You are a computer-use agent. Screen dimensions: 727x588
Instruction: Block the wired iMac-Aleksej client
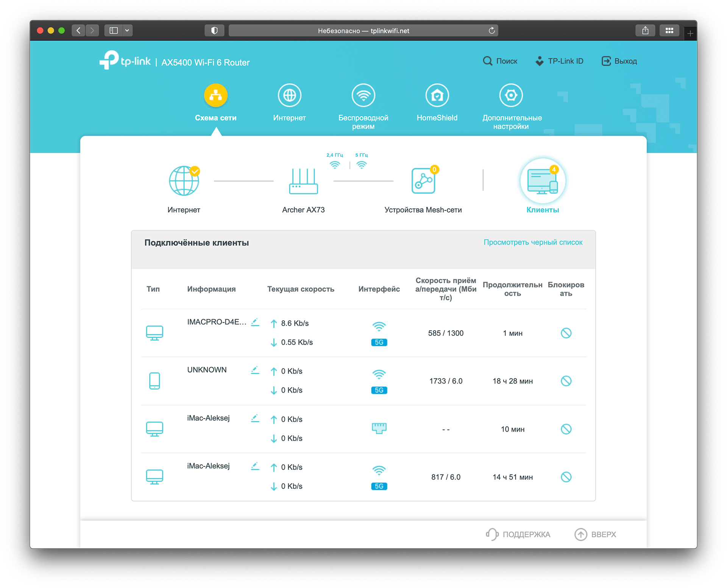tap(566, 429)
